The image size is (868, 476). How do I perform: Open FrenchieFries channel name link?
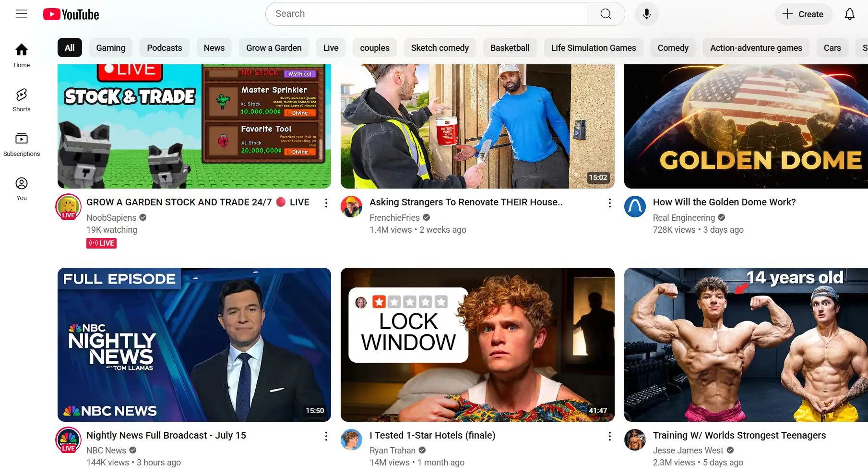pos(394,217)
